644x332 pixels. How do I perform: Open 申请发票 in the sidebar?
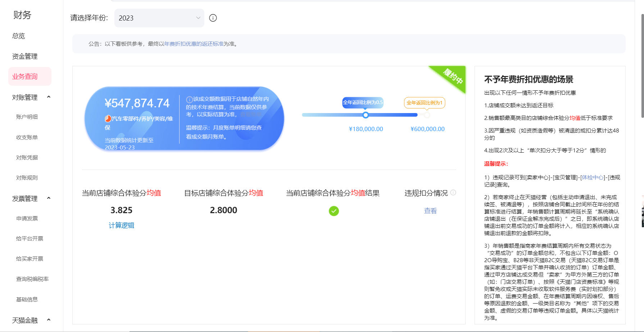(x=27, y=218)
